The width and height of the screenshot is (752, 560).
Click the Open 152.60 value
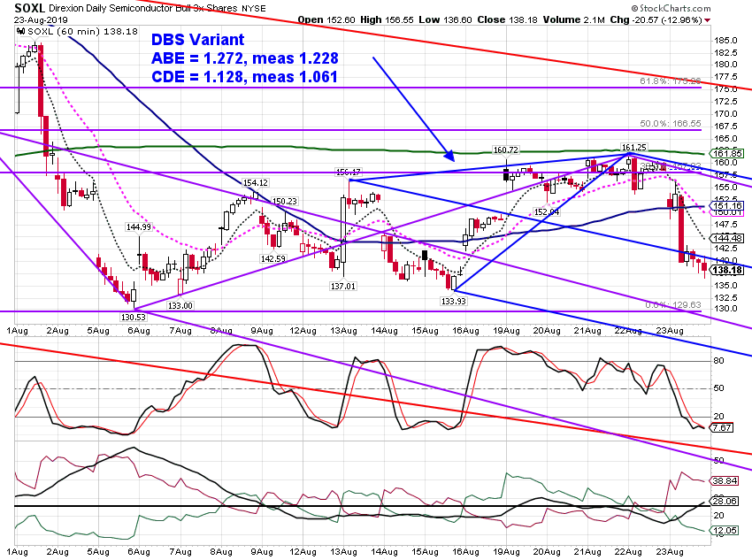(326, 19)
